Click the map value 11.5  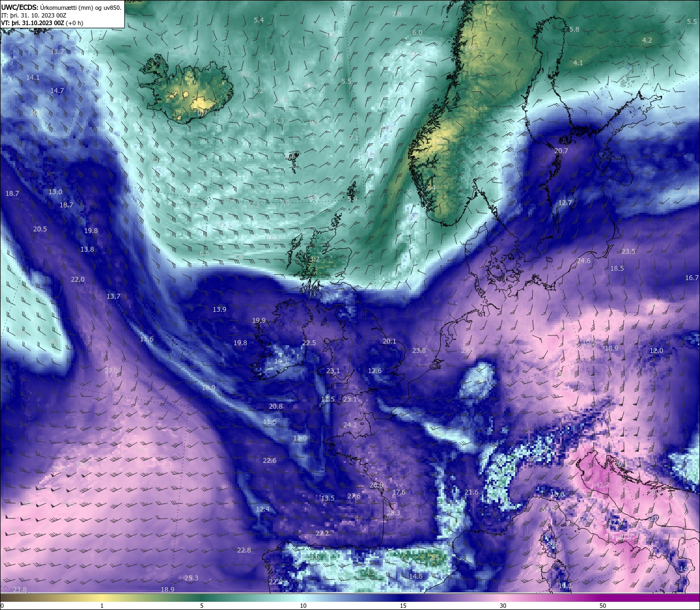pos(328,399)
